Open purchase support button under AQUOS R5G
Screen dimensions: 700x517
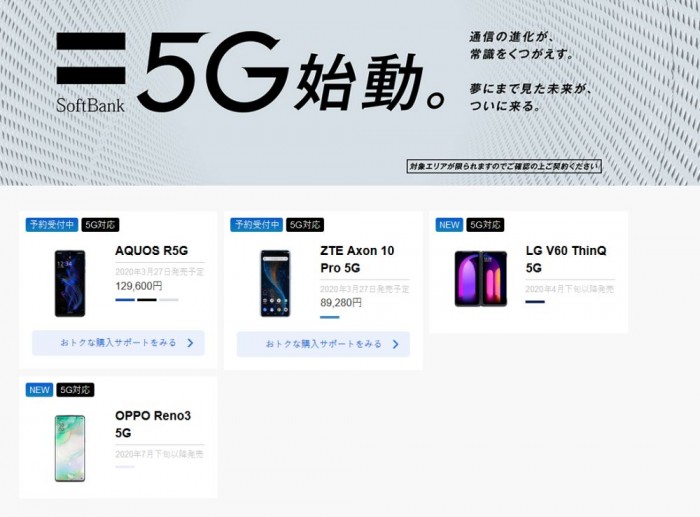click(118, 343)
